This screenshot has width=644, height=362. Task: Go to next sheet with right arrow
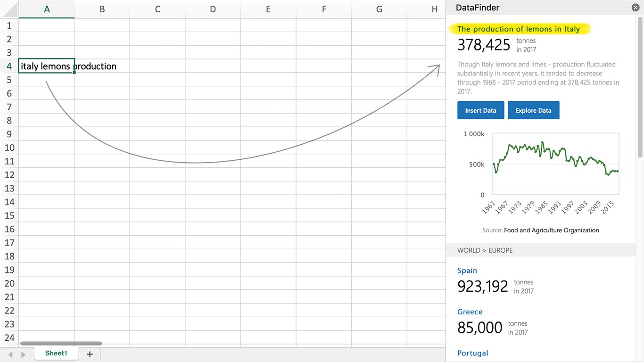click(x=23, y=354)
